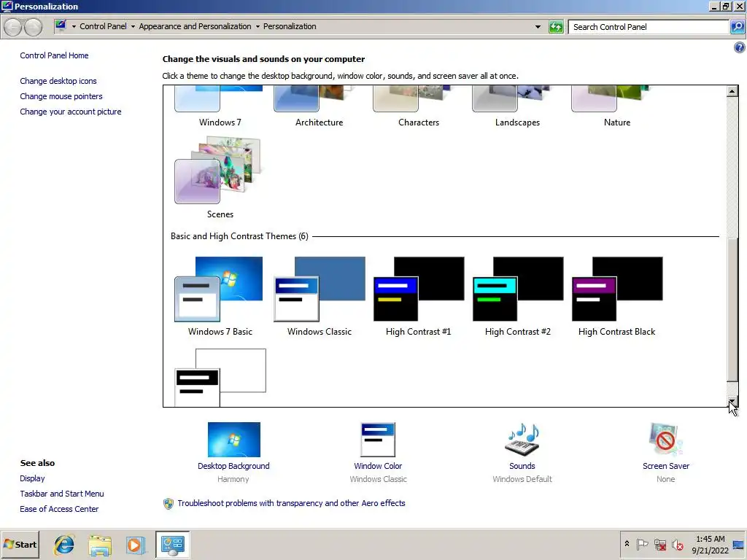
Task: Click the network tray icon
Action: [x=660, y=544]
